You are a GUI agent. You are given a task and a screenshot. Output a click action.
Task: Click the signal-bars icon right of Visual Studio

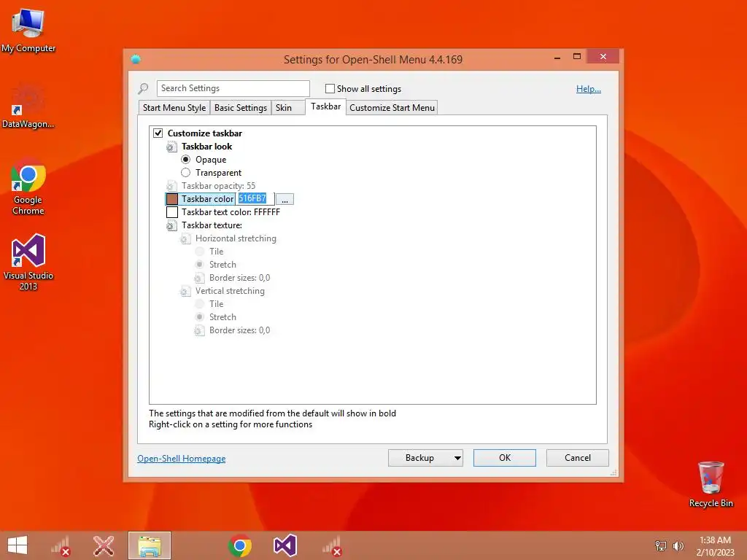point(332,545)
